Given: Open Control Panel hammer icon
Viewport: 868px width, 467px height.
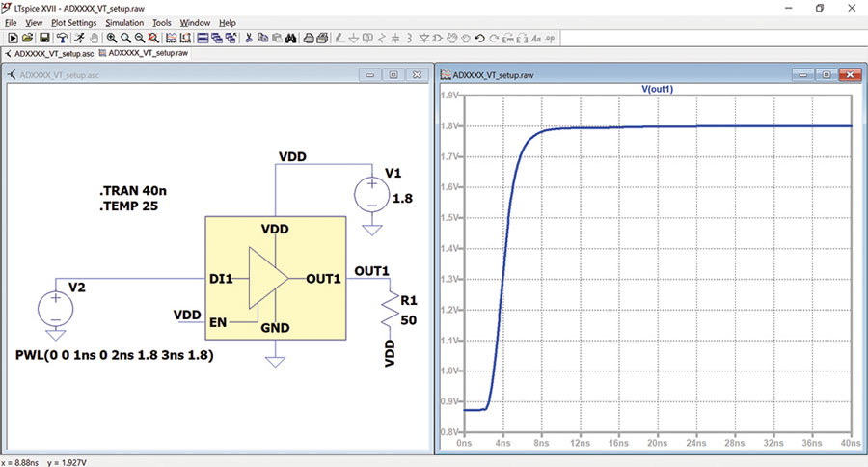Looking at the screenshot, I should tap(62, 38).
